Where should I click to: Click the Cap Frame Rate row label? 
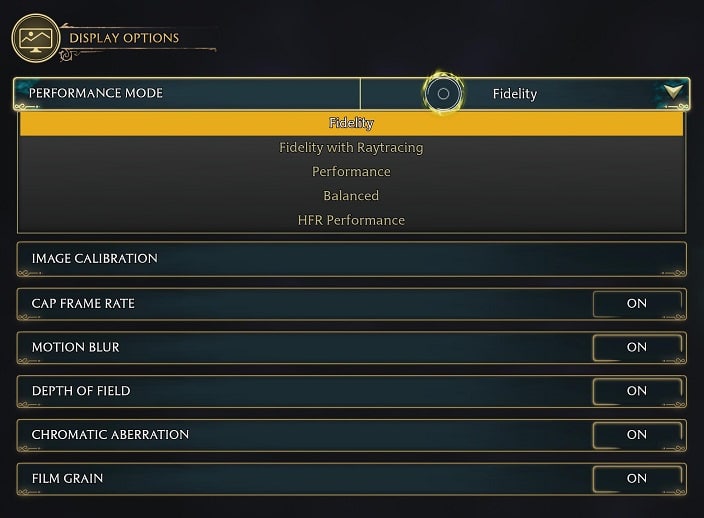coord(83,304)
